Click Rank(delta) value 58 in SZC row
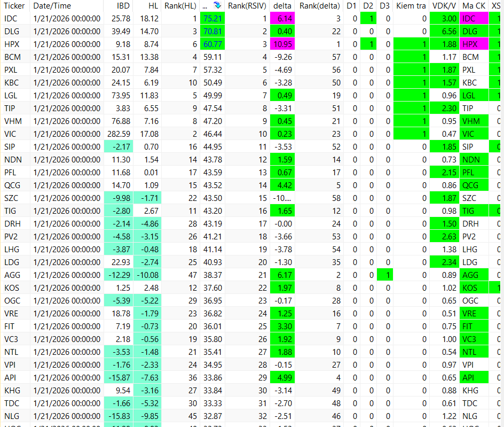 click(336, 198)
